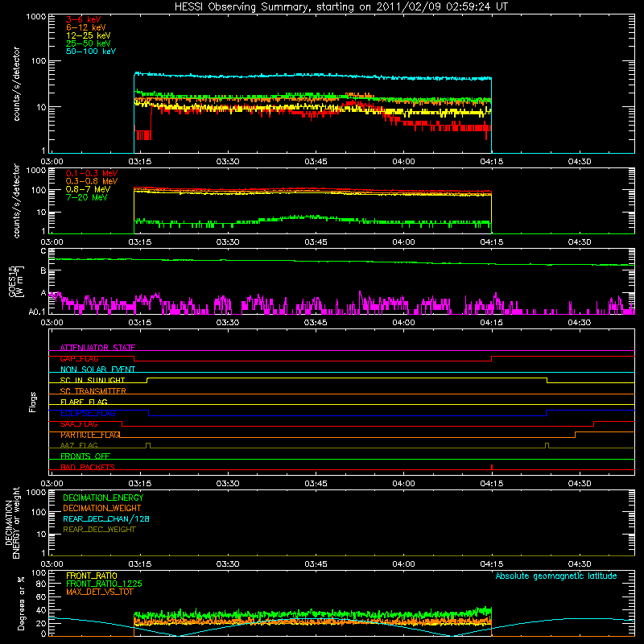Select the ECLIPSE_FLAG label
Viewport: 644px width, 644px height.
point(88,413)
